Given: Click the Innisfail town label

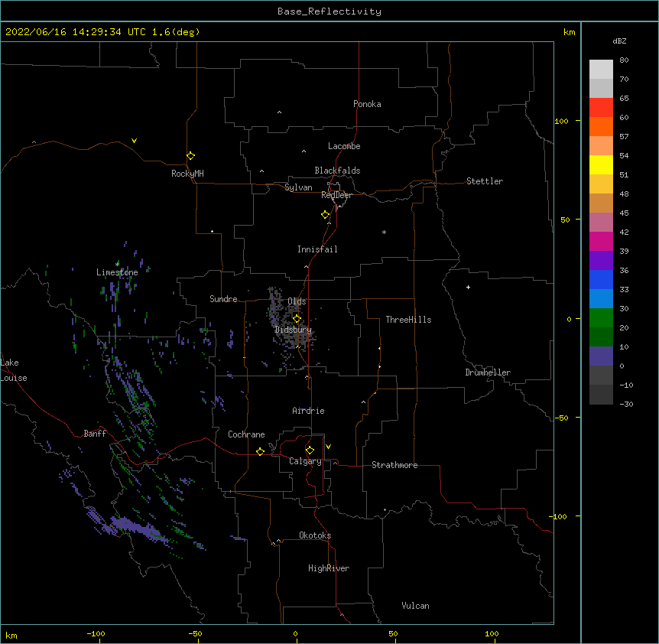Looking at the screenshot, I should (317, 249).
